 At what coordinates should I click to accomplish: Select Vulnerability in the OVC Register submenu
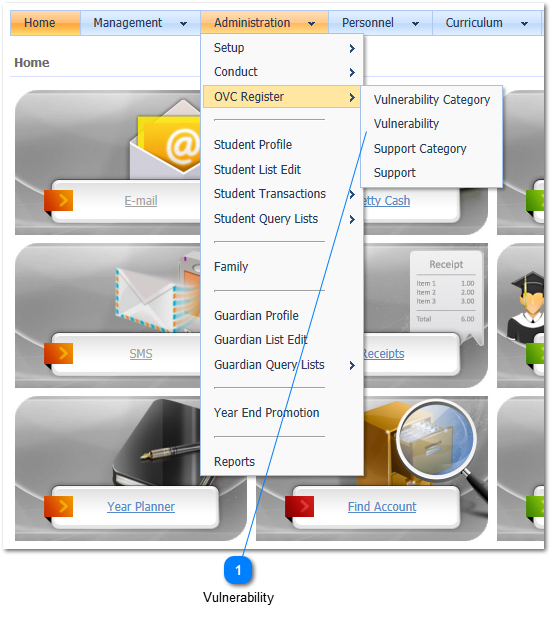click(x=406, y=124)
